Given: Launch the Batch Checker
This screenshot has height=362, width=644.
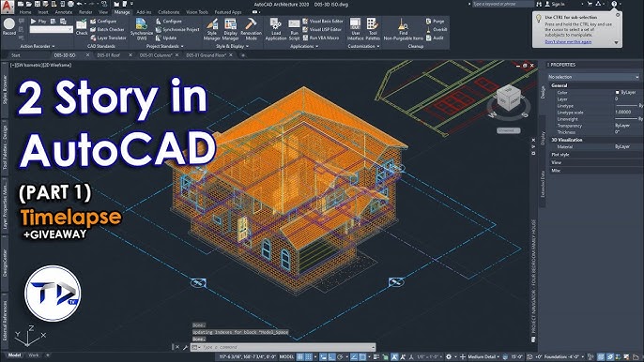Looking at the screenshot, I should (x=107, y=30).
